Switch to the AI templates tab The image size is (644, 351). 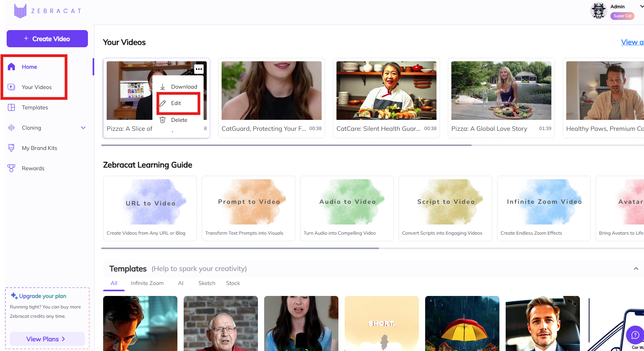pyautogui.click(x=181, y=283)
